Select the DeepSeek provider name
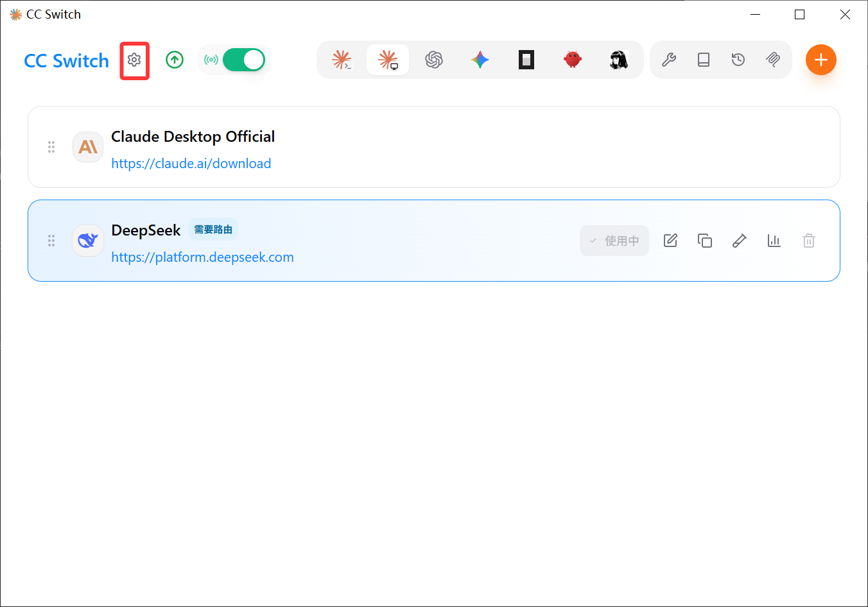 tap(146, 230)
